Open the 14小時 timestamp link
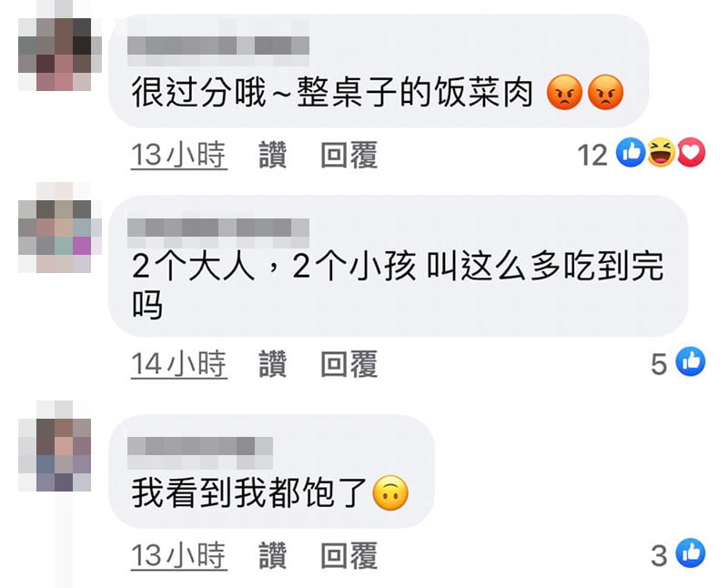Screen dimensions: 728x588 coord(179,364)
